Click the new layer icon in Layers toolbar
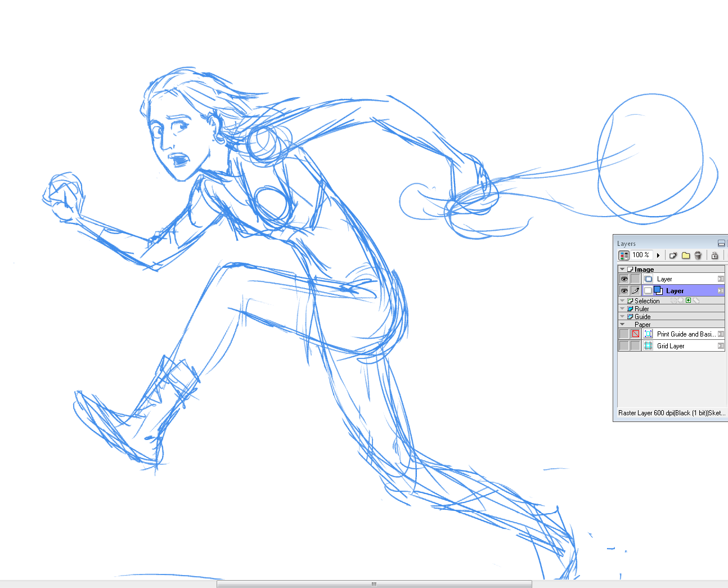This screenshot has height=588, width=728. [673, 255]
